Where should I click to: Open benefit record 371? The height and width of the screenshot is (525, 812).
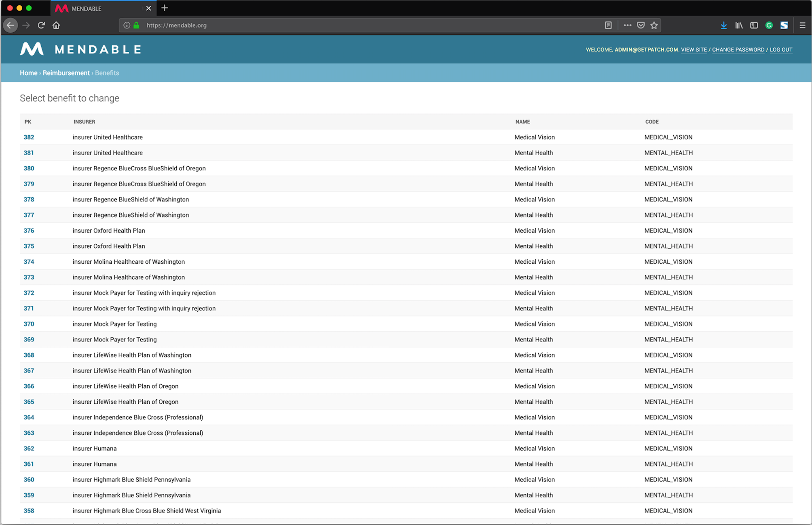[29, 308]
